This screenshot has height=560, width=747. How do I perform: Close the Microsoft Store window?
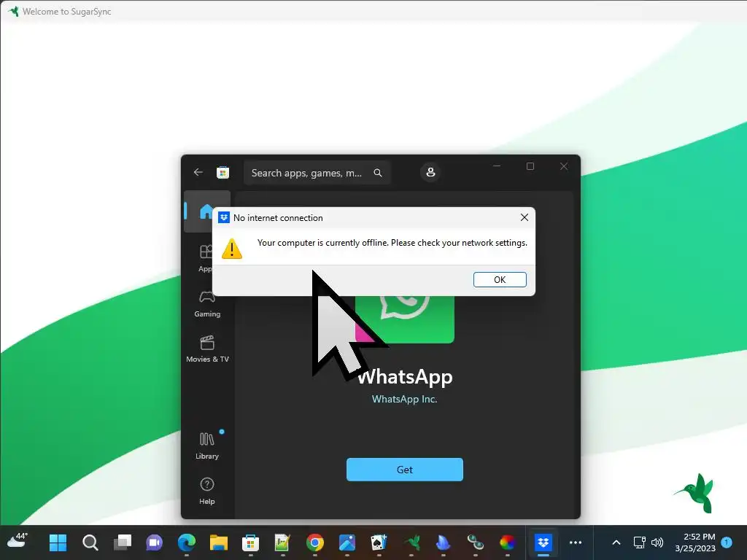click(564, 166)
